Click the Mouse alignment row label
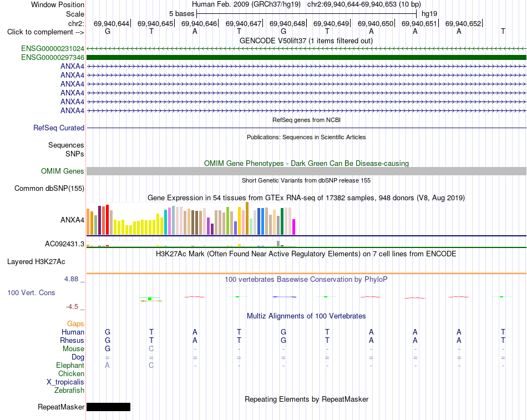 73,349
